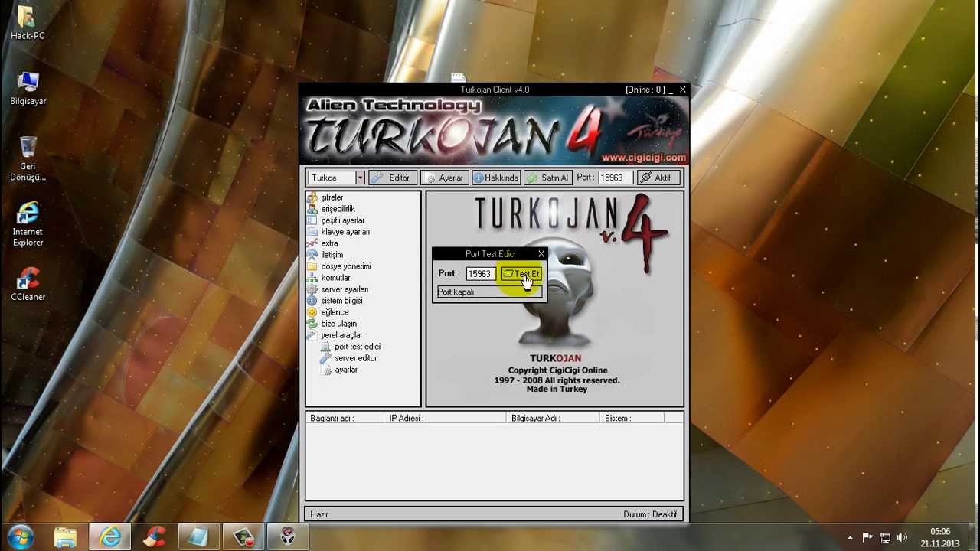Focus the main toolbar Port field
The width and height of the screenshot is (980, 551).
[x=614, y=178]
